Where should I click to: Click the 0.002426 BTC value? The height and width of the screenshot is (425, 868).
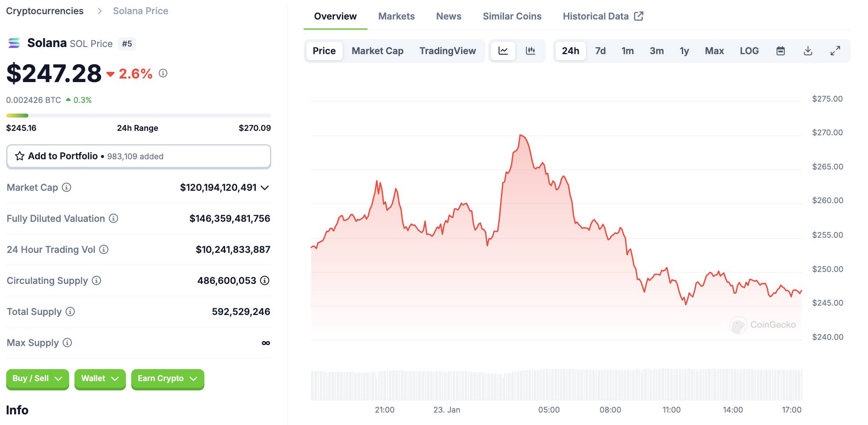pos(34,100)
